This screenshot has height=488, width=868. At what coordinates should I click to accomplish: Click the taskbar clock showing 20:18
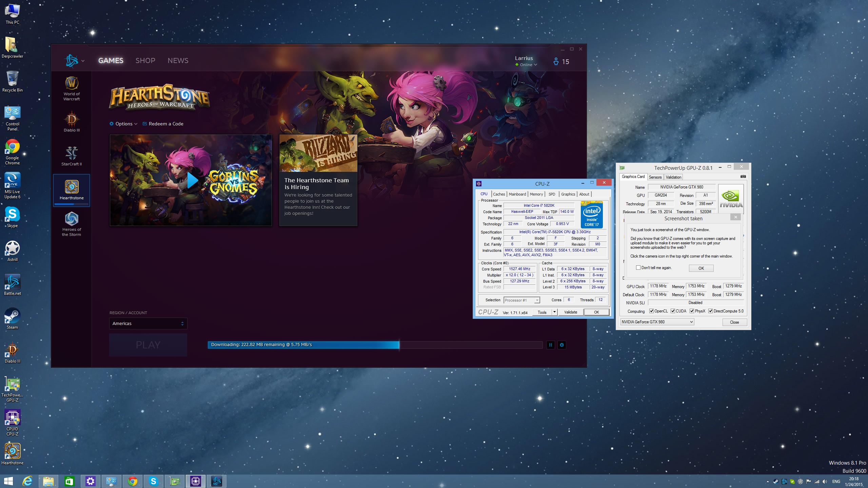click(854, 482)
